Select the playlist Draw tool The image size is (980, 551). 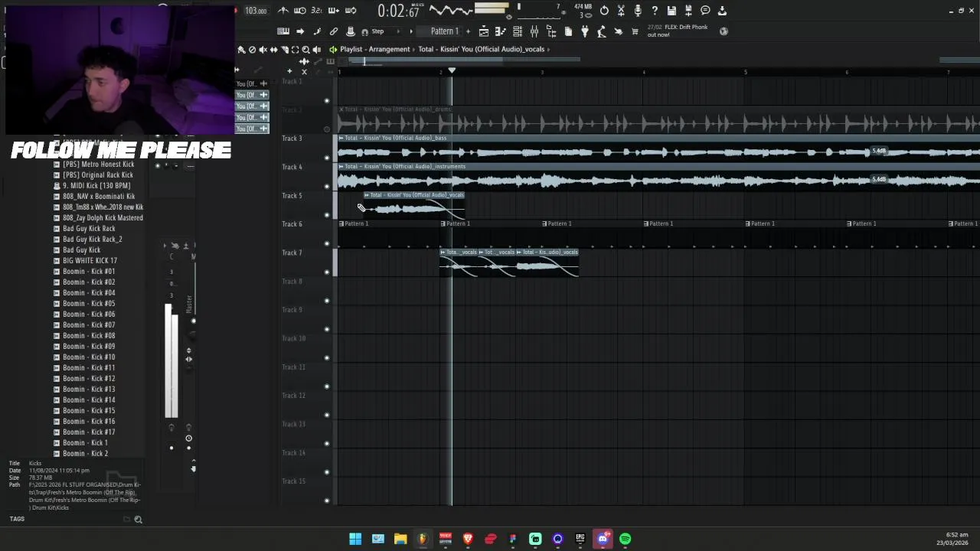click(241, 50)
